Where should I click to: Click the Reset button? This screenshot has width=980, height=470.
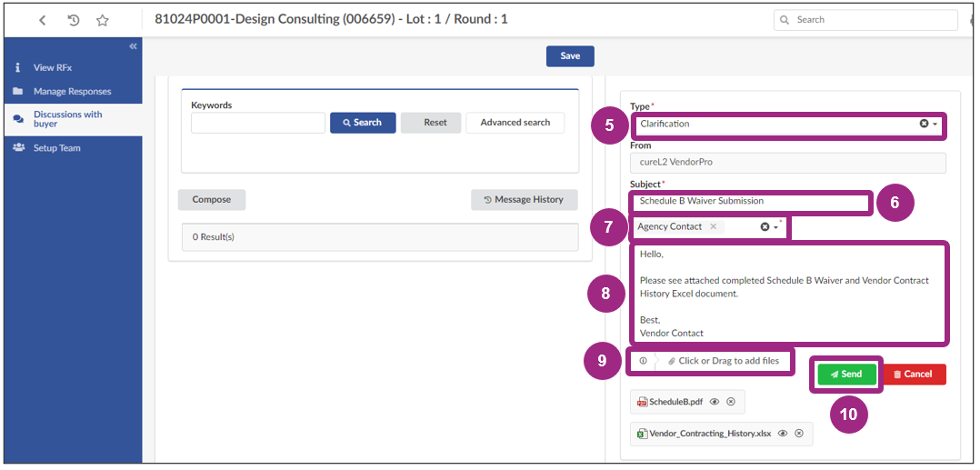pos(431,123)
